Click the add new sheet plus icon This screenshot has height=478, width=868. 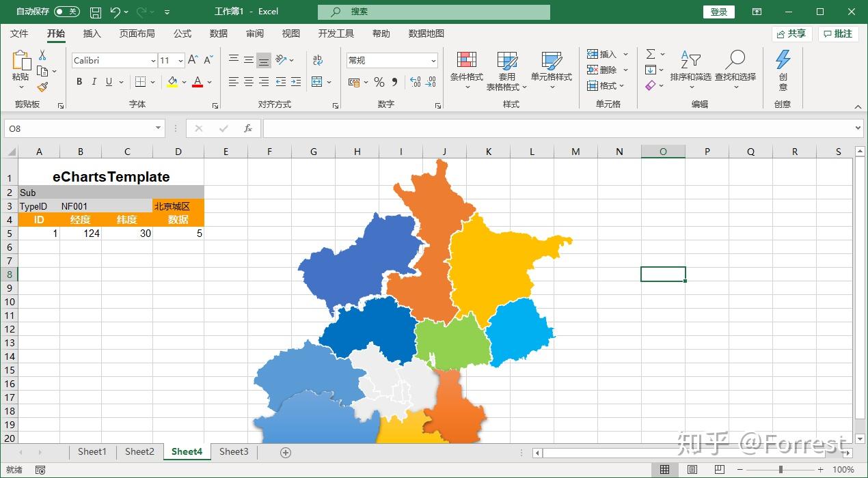point(286,452)
